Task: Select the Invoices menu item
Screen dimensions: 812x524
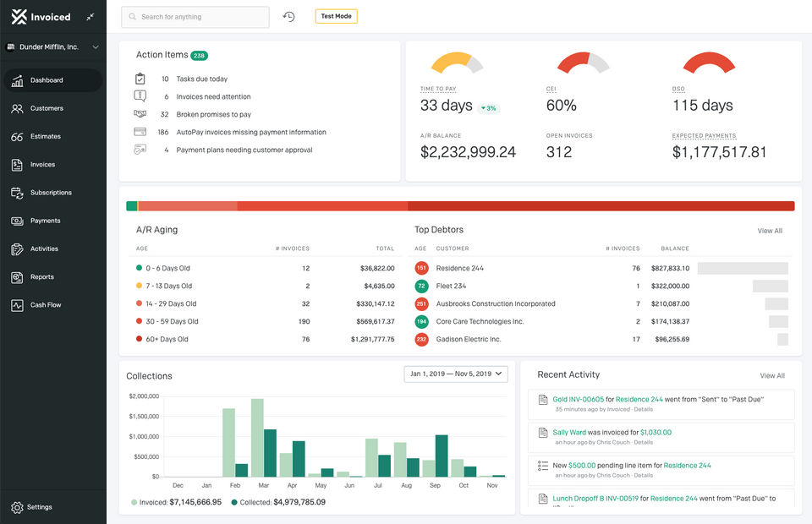Action: point(42,165)
